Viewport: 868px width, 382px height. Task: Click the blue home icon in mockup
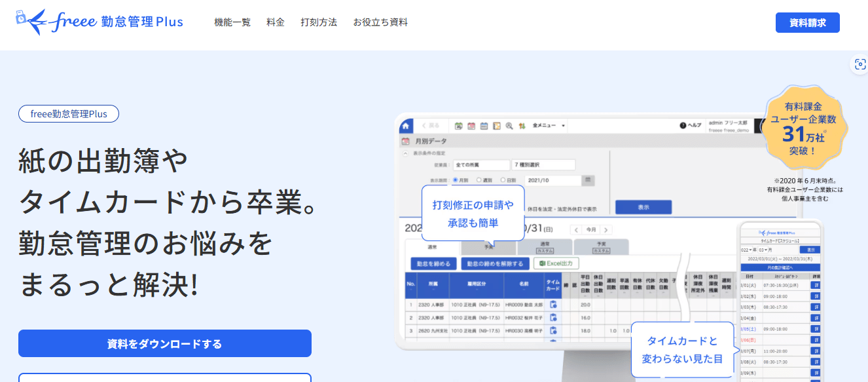click(x=406, y=125)
